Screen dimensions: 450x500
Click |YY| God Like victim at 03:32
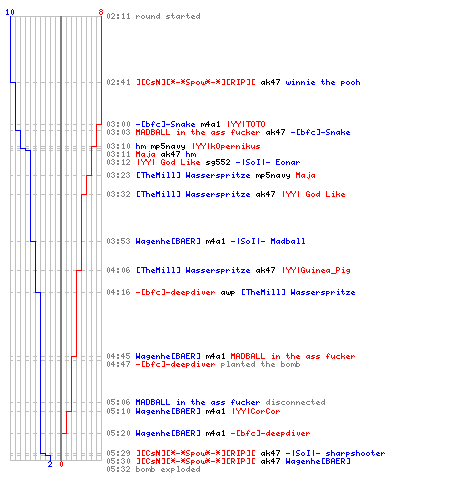click(x=313, y=194)
